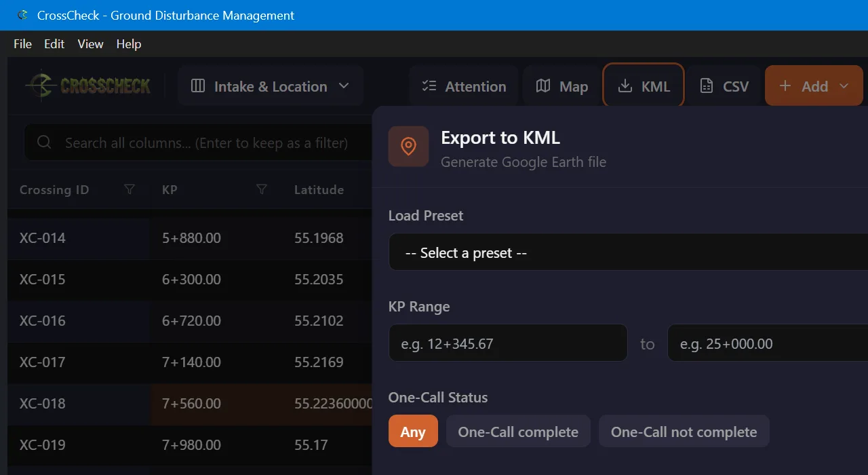868x475 pixels.
Task: Click the KP Range start field
Action: point(508,343)
